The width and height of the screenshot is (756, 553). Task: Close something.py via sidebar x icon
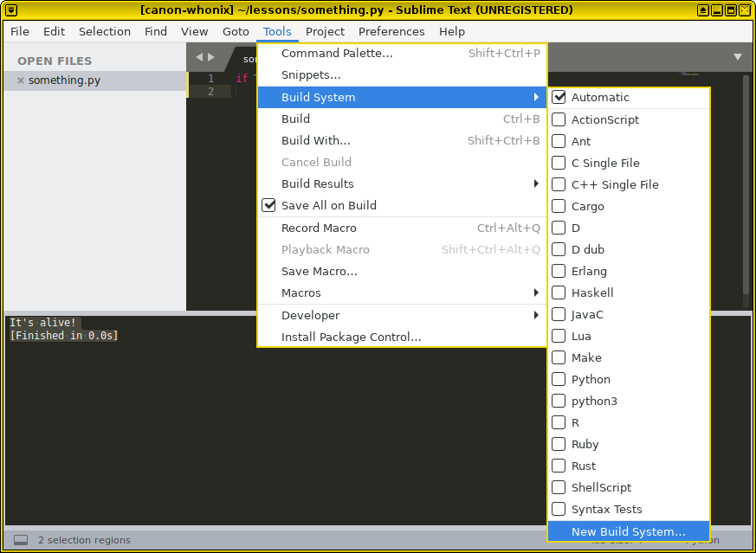pos(21,80)
